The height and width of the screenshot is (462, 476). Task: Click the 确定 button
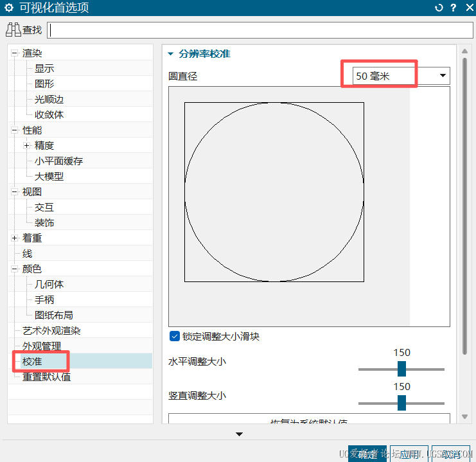(x=367, y=454)
